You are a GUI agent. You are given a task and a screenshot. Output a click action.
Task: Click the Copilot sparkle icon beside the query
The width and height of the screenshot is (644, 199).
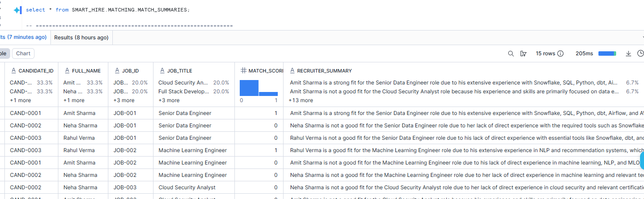pyautogui.click(x=17, y=10)
